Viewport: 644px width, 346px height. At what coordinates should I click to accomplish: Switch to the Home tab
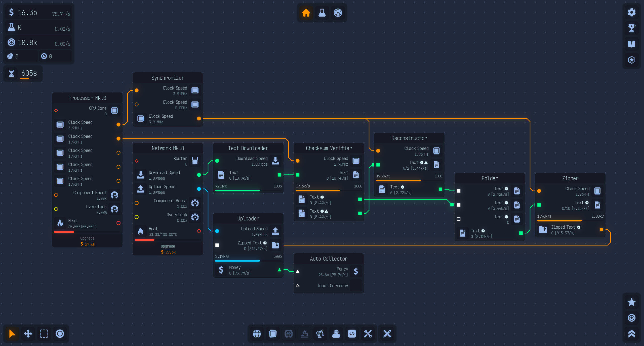click(x=306, y=13)
